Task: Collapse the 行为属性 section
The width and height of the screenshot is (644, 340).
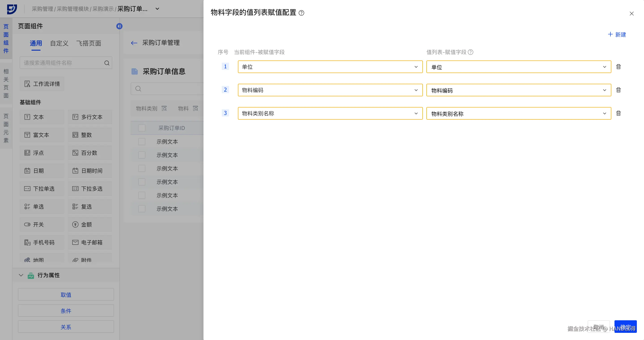Action: tap(21, 275)
